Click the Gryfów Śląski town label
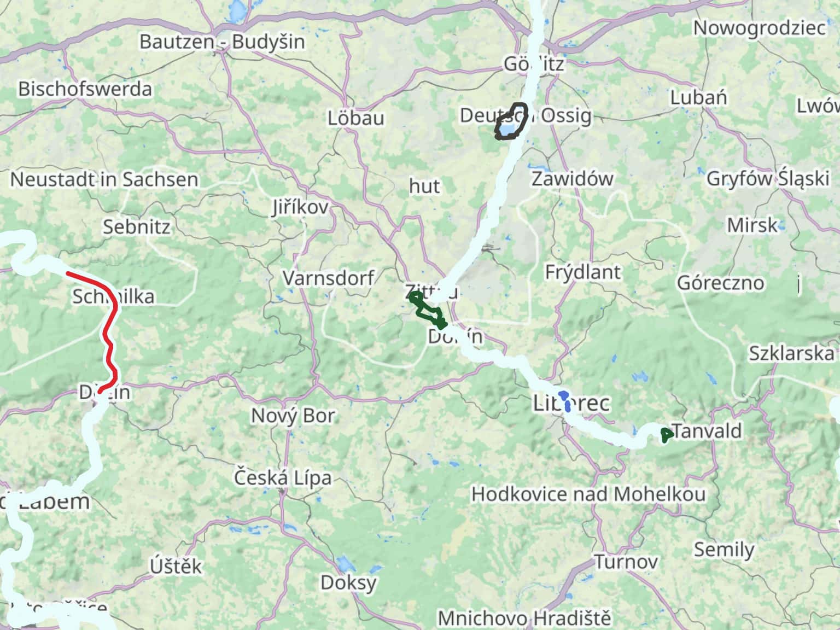The image size is (840, 630). [x=768, y=179]
